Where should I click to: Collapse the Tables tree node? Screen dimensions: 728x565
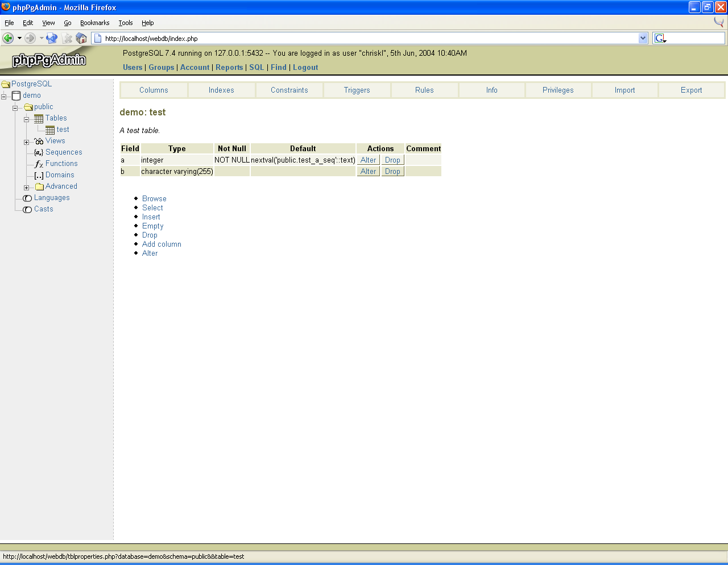pos(26,119)
